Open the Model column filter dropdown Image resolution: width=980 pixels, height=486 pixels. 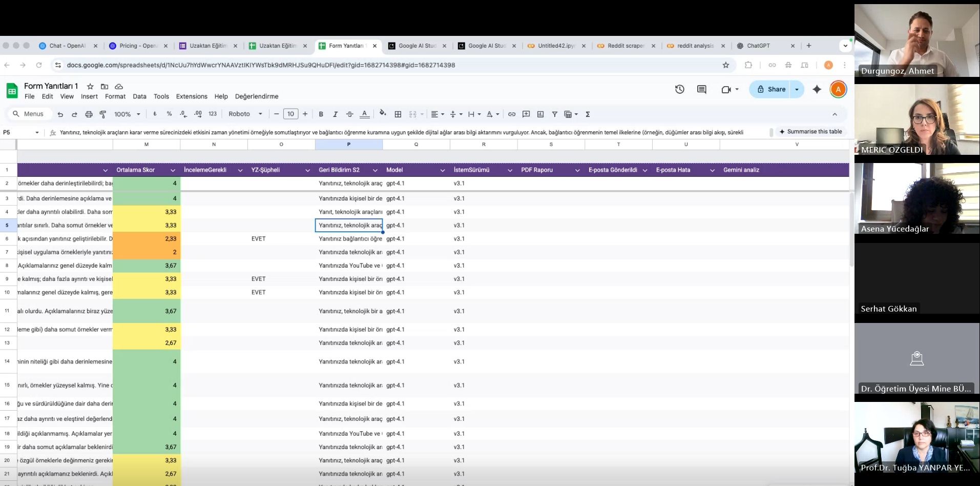pyautogui.click(x=442, y=170)
